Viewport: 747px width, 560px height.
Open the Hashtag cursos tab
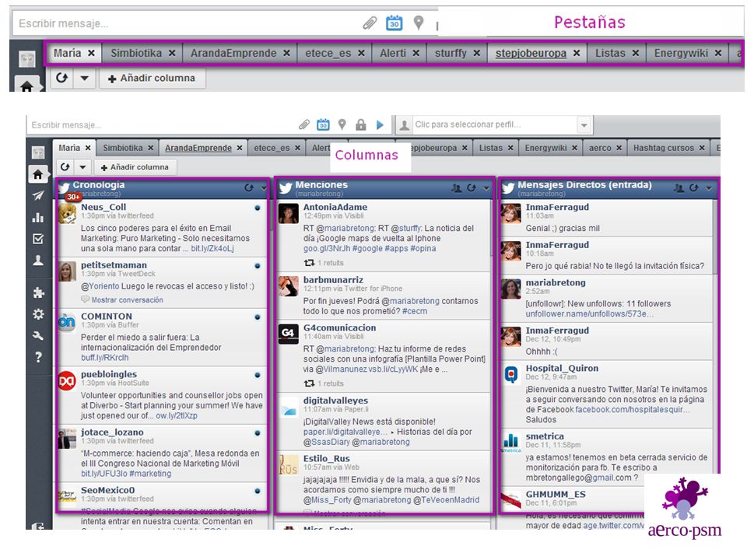(x=664, y=148)
